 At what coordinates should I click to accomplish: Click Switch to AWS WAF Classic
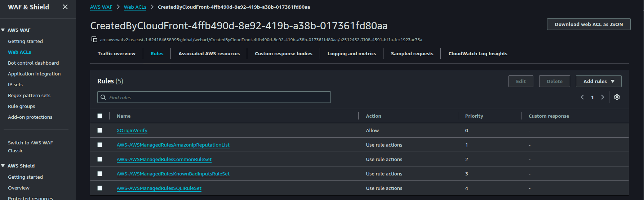coord(30,147)
